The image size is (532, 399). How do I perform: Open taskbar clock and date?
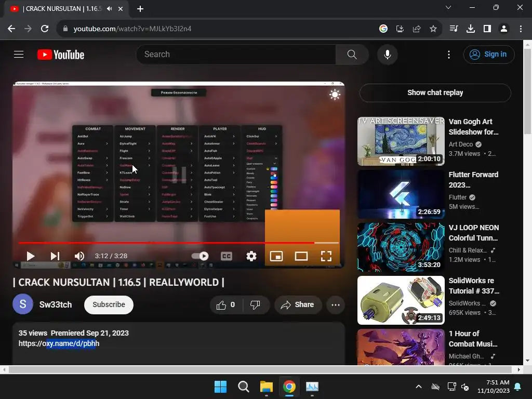[x=494, y=387]
